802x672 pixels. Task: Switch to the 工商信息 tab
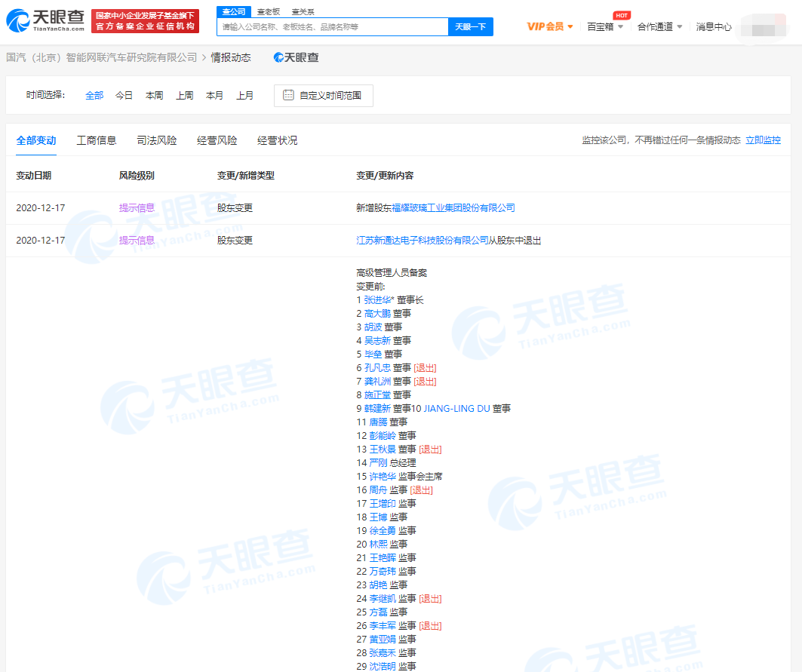pyautogui.click(x=97, y=140)
